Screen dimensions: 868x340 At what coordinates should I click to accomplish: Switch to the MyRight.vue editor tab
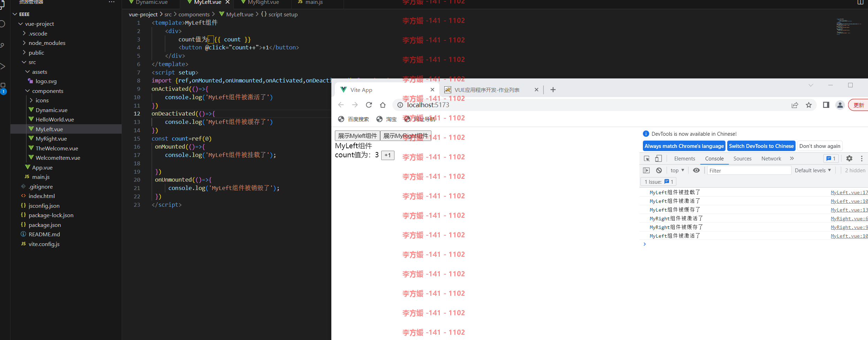[x=263, y=2]
